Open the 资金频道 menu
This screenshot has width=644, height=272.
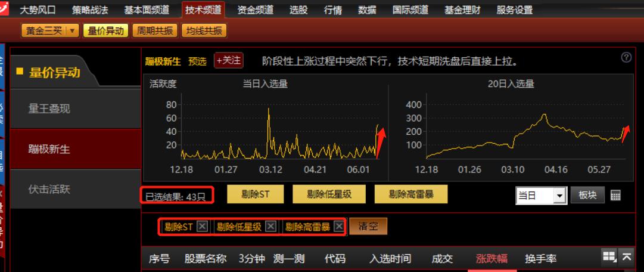(x=255, y=10)
